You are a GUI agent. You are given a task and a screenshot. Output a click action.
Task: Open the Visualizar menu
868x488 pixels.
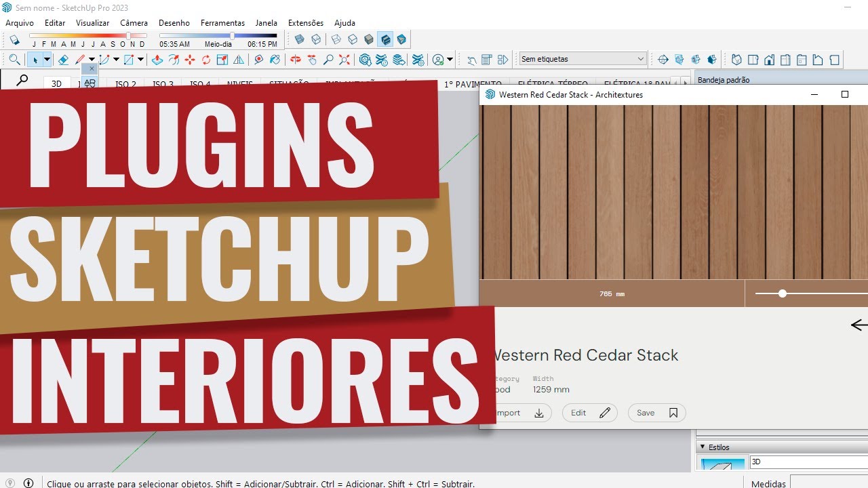point(92,23)
